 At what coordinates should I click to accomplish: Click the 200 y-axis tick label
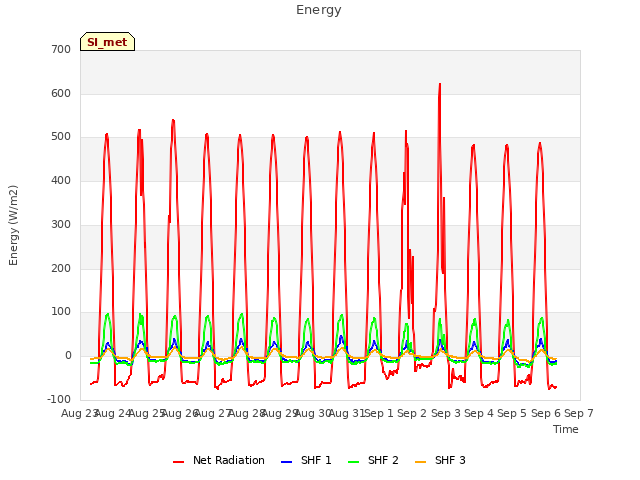point(61,268)
